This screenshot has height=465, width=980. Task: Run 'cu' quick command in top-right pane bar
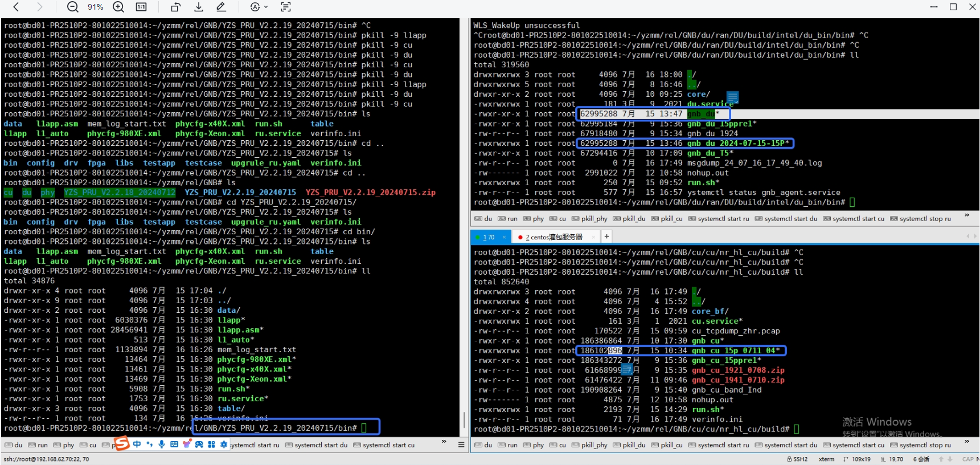(558, 218)
